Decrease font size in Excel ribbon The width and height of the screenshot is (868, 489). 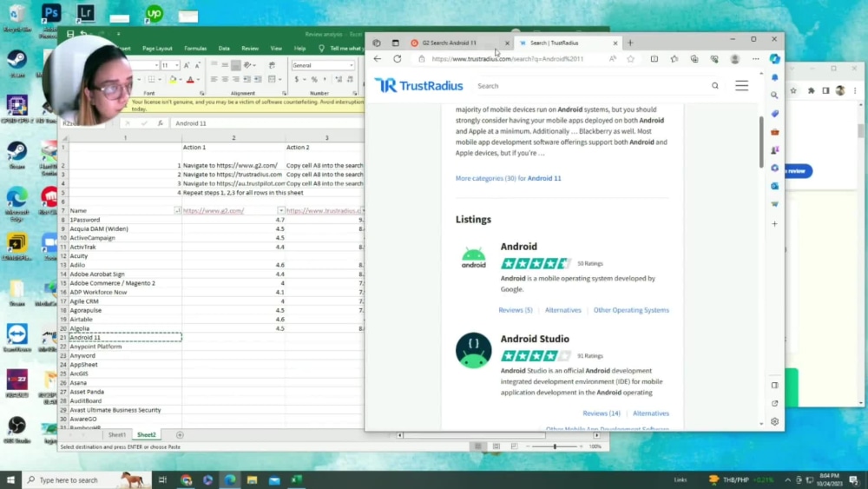point(197,65)
